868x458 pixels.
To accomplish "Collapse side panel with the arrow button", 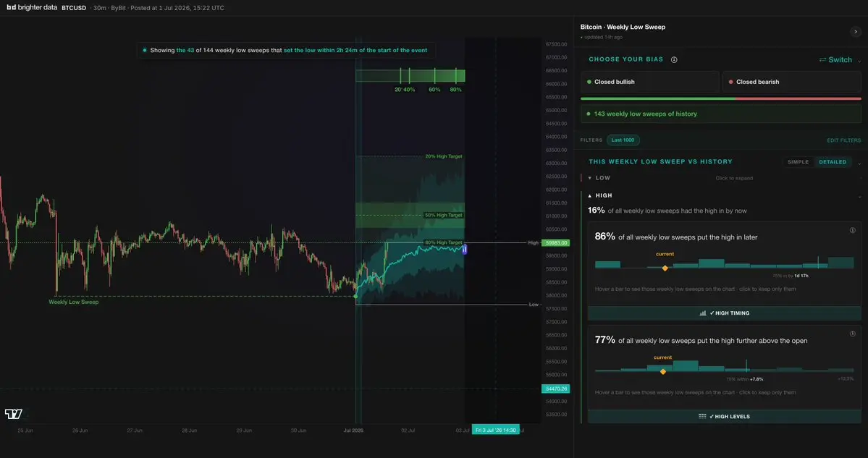I will click(855, 32).
